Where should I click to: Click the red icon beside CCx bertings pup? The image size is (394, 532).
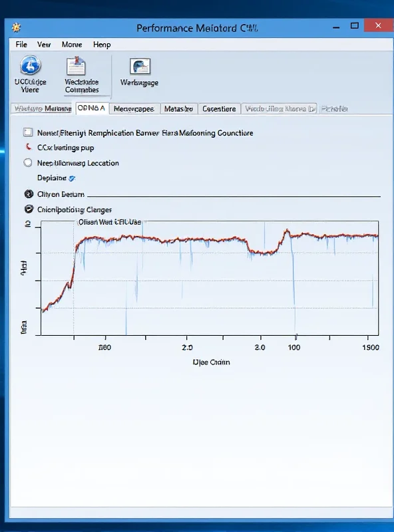coord(29,147)
